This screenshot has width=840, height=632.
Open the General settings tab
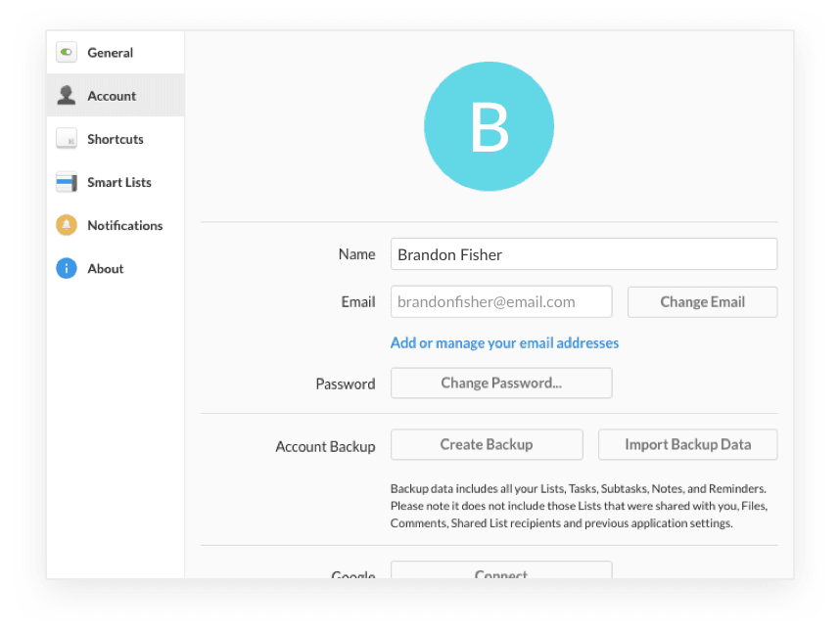click(x=111, y=53)
